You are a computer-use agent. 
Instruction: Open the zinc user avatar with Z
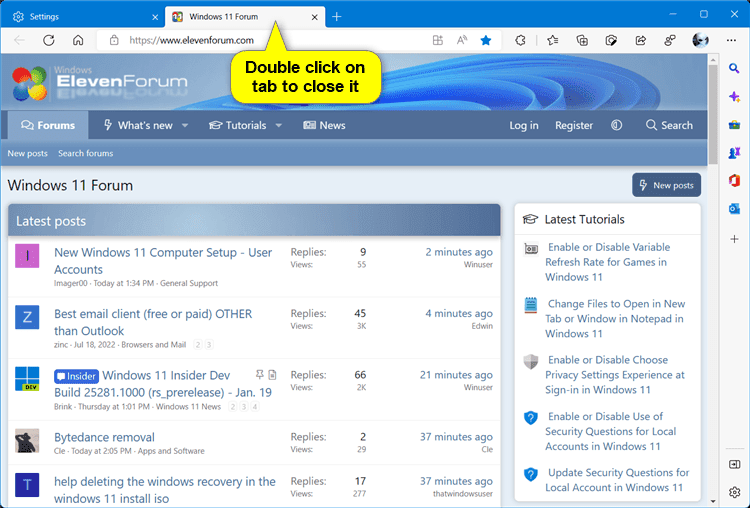[27, 317]
